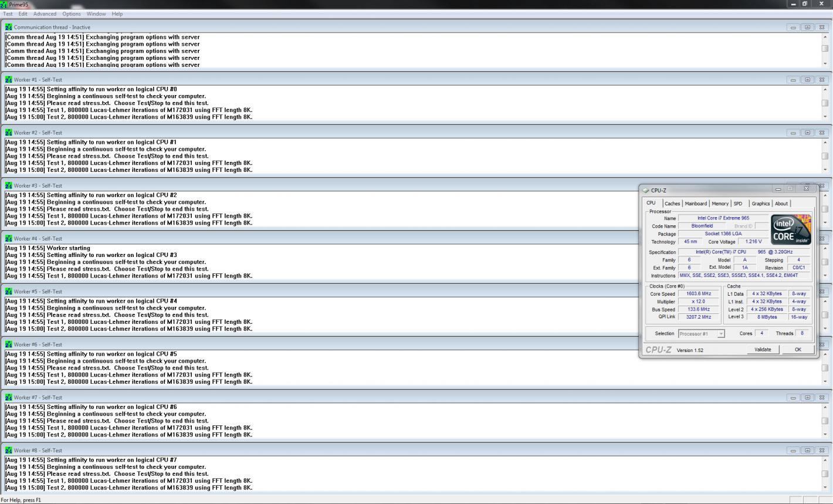Screen dimensions: 833x504
Task: Minimize the CPU-Z window
Action: pyautogui.click(x=778, y=189)
